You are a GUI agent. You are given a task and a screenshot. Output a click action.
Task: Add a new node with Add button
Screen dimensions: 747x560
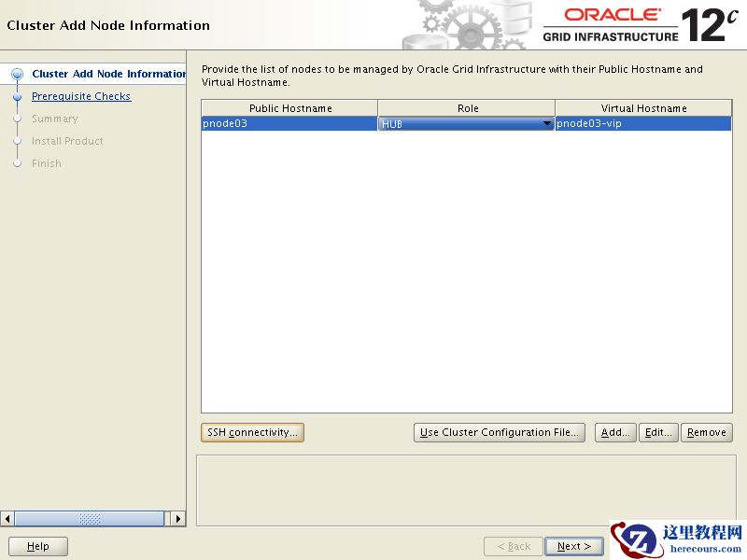(615, 432)
